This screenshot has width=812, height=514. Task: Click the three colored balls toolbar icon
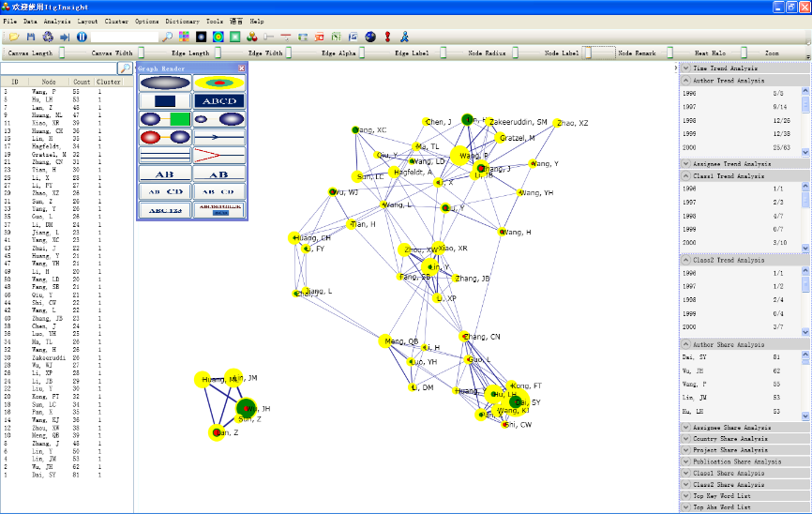pos(252,37)
